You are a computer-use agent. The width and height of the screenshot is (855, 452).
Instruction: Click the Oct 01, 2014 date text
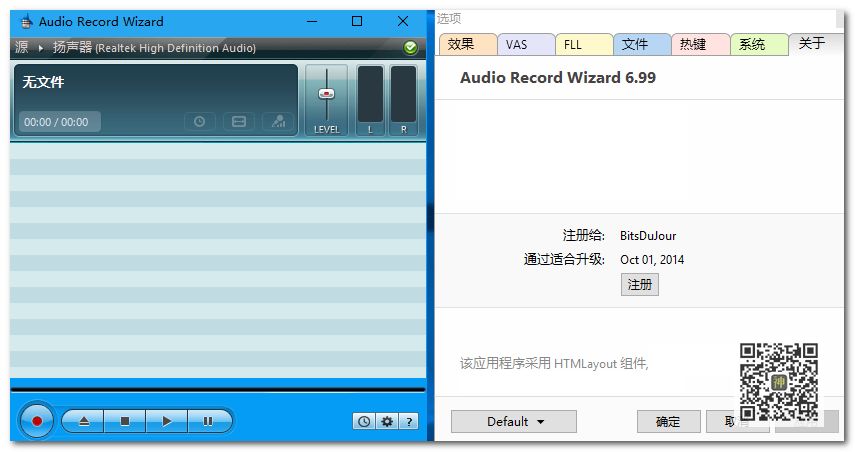652,260
